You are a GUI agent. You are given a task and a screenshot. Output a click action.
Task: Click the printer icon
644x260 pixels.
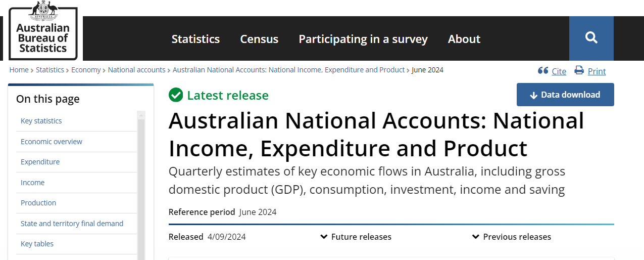pos(579,70)
